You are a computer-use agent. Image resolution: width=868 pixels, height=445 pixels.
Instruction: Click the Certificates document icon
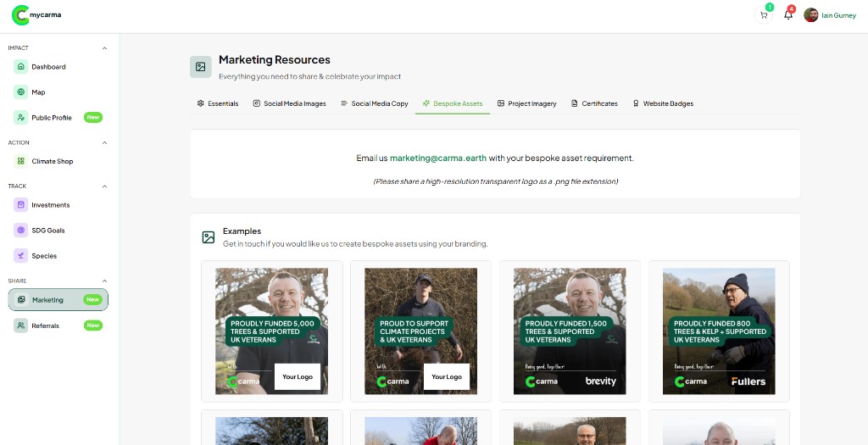(575, 103)
